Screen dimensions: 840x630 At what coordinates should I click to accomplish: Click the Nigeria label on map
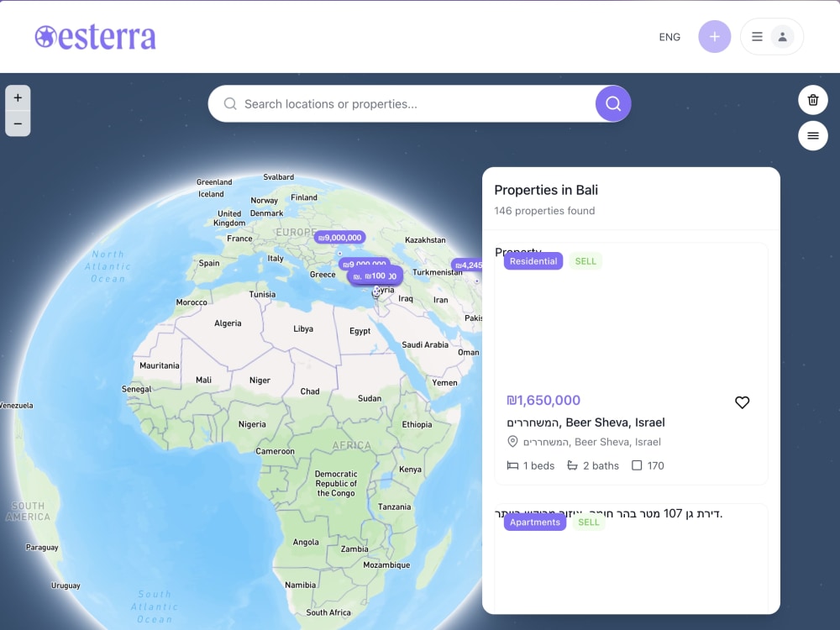point(252,424)
